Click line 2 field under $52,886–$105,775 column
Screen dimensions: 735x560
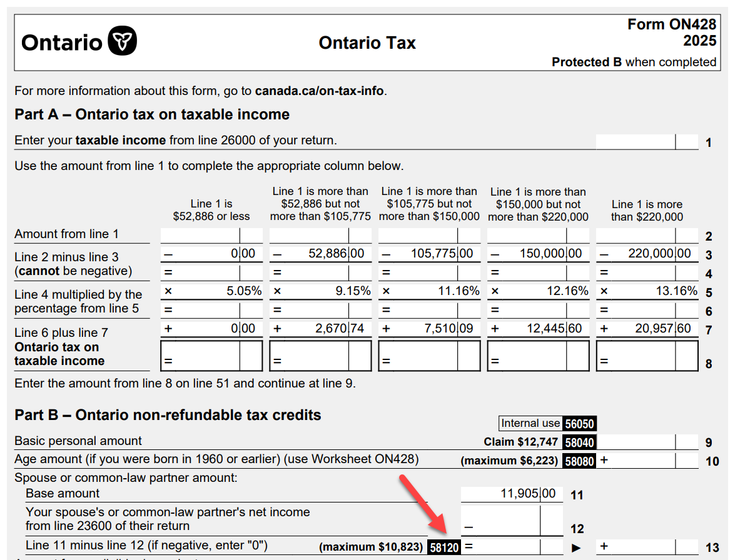pos(320,236)
